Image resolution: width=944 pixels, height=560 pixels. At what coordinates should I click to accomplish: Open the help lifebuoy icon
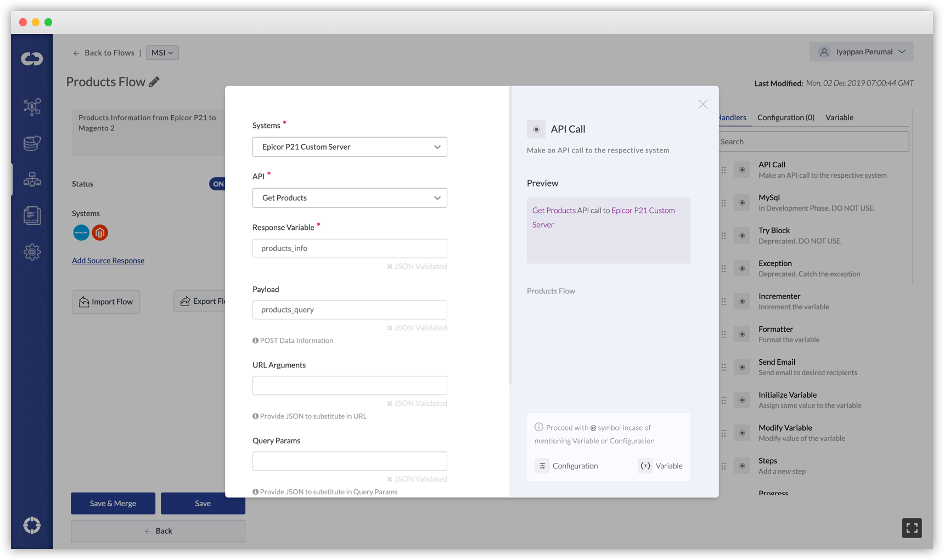point(32,525)
